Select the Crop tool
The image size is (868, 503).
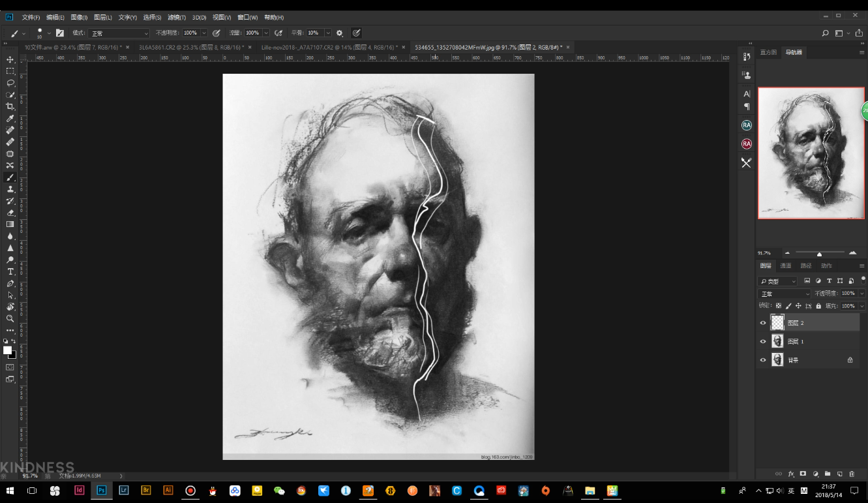(x=10, y=106)
